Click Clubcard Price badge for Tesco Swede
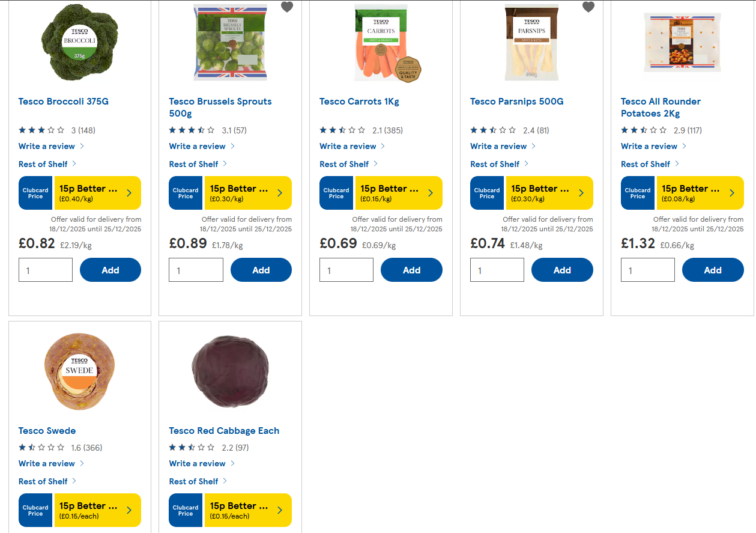This screenshot has width=756, height=533. pos(35,510)
